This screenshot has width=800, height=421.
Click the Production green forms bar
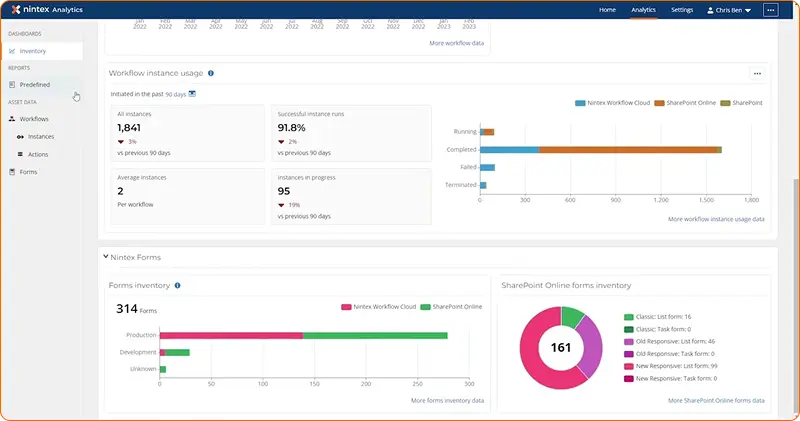[375, 335]
